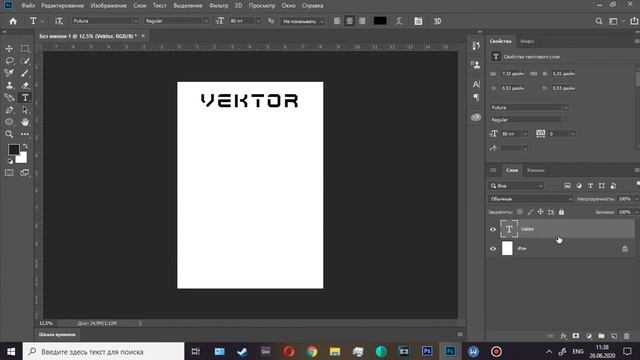Screen dimensions: 640x360
Task: Open the Edit Toolbar three-dots menu
Action: [25, 134]
